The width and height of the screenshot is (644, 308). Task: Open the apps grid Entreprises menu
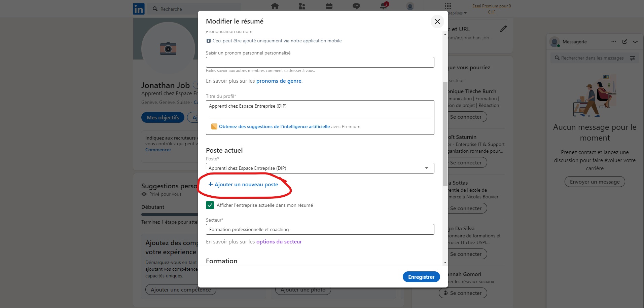[x=448, y=6]
